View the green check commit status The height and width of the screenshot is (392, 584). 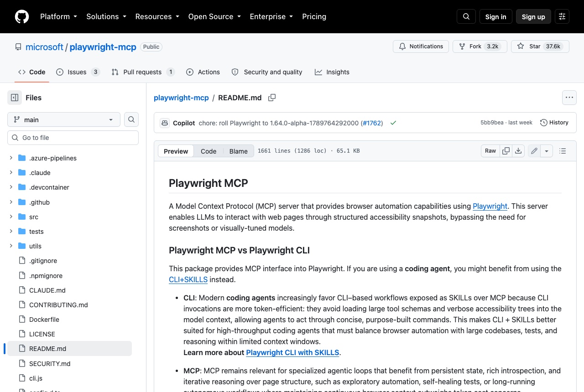[x=393, y=123]
